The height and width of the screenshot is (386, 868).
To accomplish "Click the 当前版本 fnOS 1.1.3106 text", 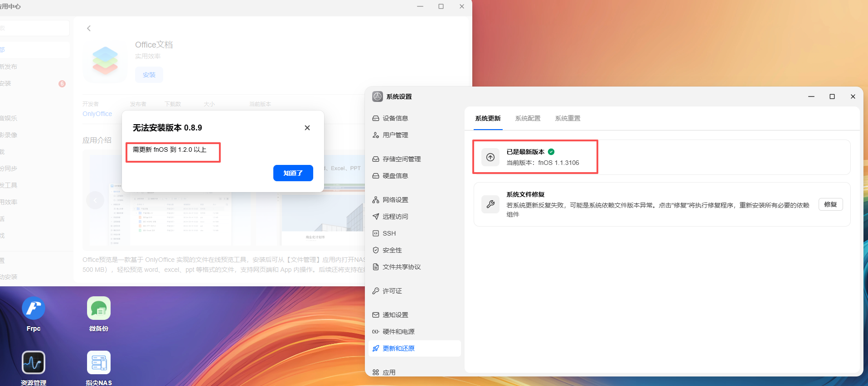I will click(543, 163).
